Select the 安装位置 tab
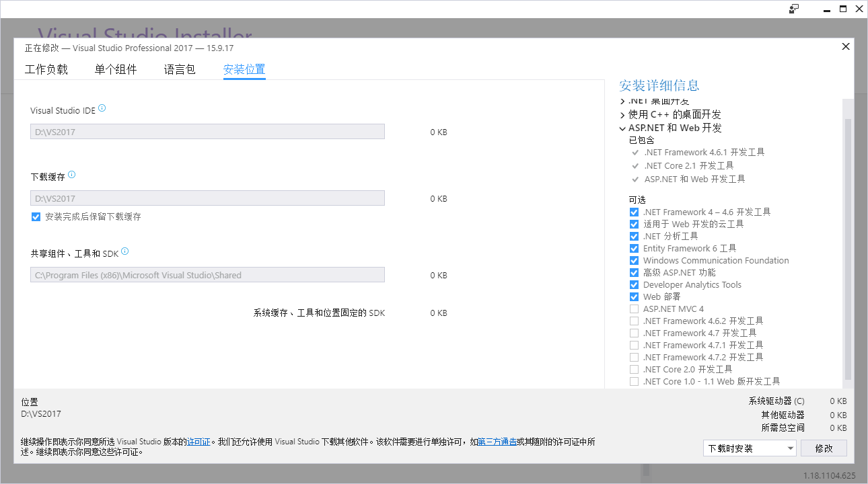 [x=244, y=69]
